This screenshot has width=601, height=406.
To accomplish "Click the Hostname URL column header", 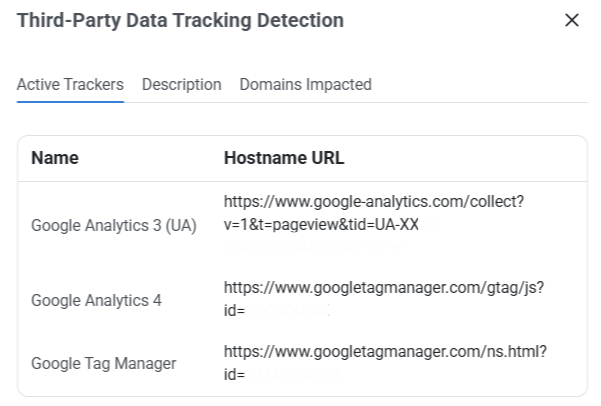I will pyautogui.click(x=284, y=158).
